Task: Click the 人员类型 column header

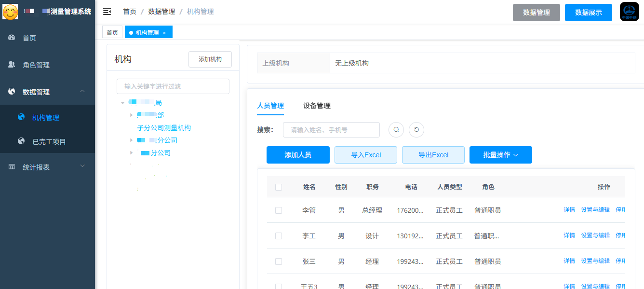Action: pos(449,187)
